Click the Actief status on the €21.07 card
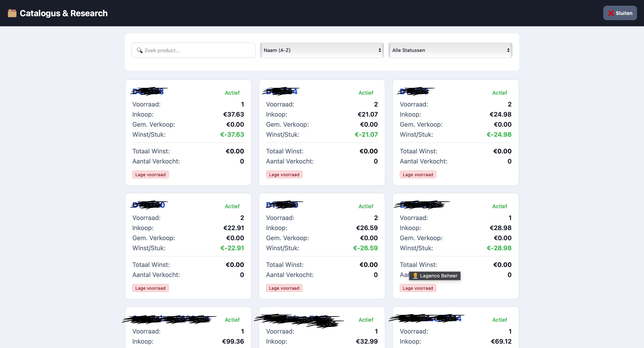Viewport: 644px width, 348px height. pyautogui.click(x=366, y=93)
